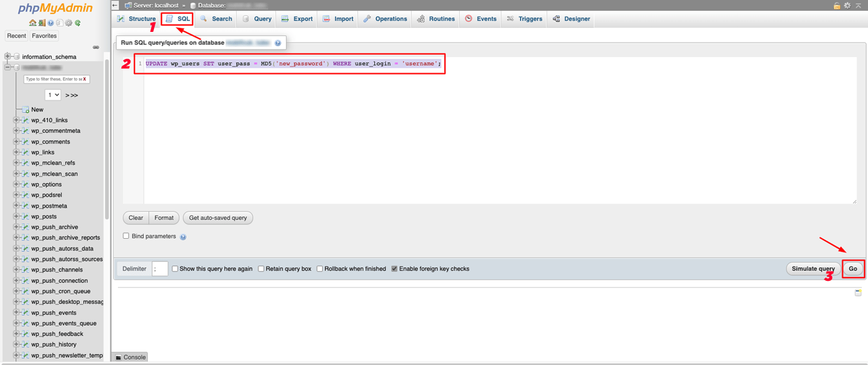The height and width of the screenshot is (365, 868).
Task: Check Show this query here again
Action: (x=175, y=269)
